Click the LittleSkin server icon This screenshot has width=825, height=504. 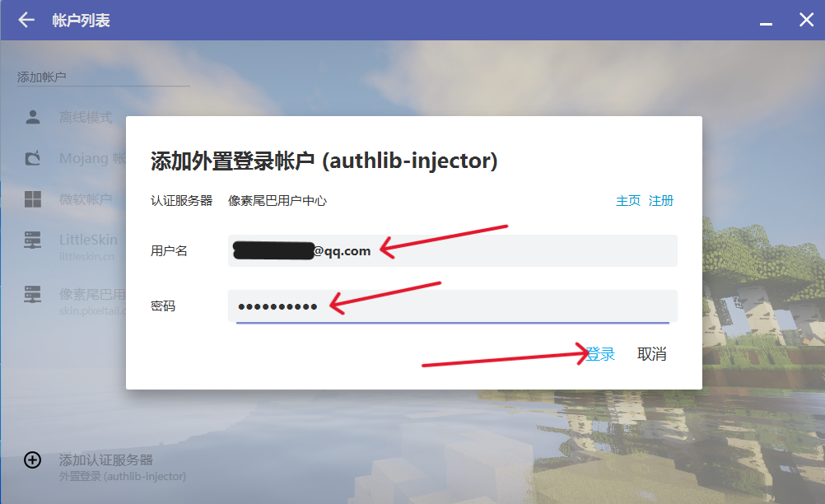pyautogui.click(x=33, y=240)
